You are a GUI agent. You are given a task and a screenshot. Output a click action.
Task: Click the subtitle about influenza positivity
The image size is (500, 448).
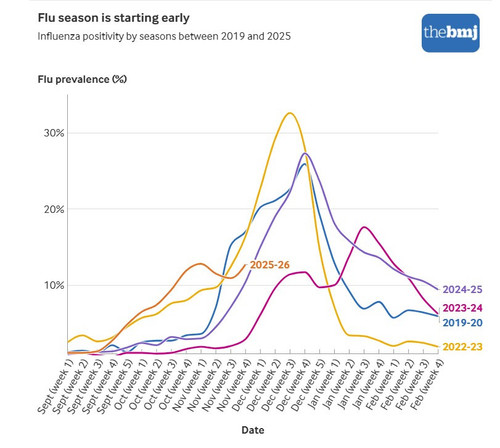click(164, 36)
